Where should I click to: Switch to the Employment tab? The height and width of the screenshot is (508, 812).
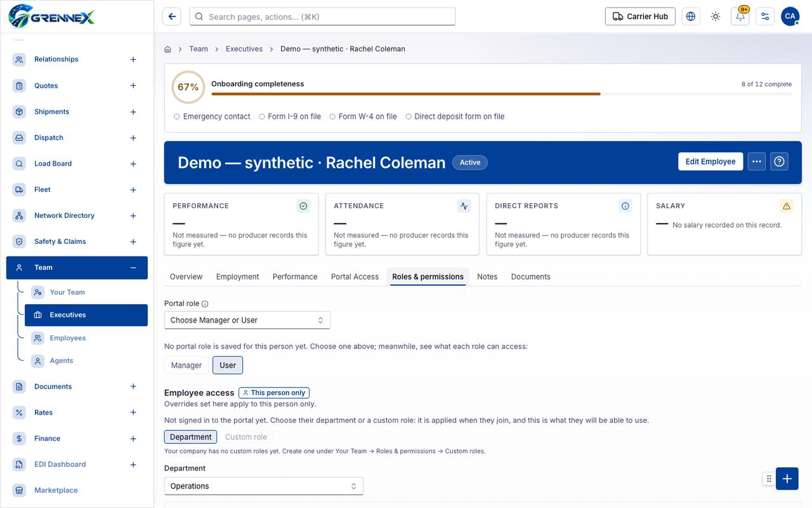point(237,277)
